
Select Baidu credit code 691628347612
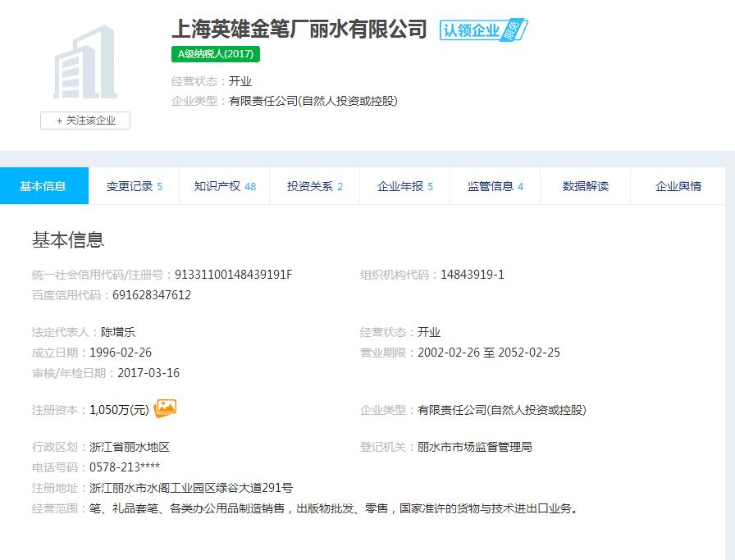coord(152,295)
